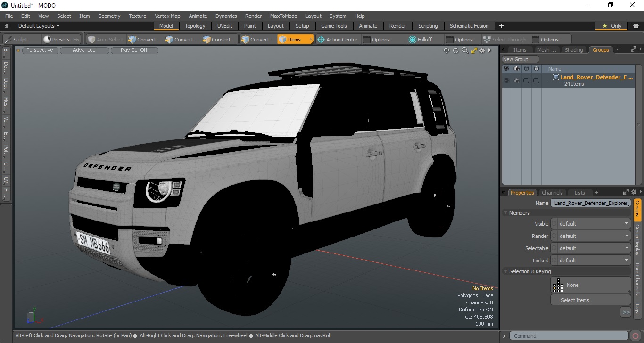Open the Group Display vertical tab
644x343 pixels.
pos(637,240)
